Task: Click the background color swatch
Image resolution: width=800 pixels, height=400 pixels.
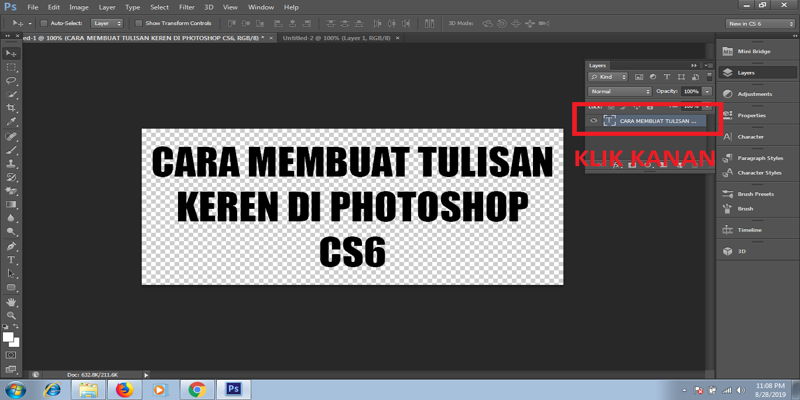Action: 15,343
